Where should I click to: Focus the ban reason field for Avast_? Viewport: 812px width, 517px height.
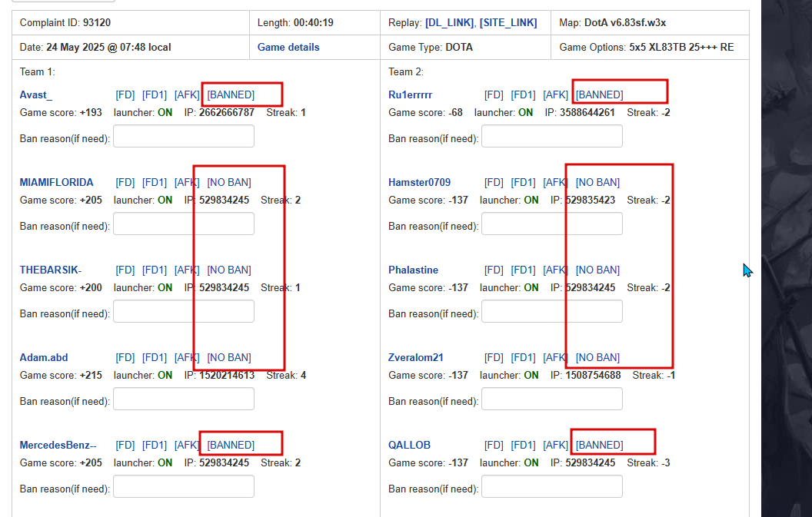[184, 136]
